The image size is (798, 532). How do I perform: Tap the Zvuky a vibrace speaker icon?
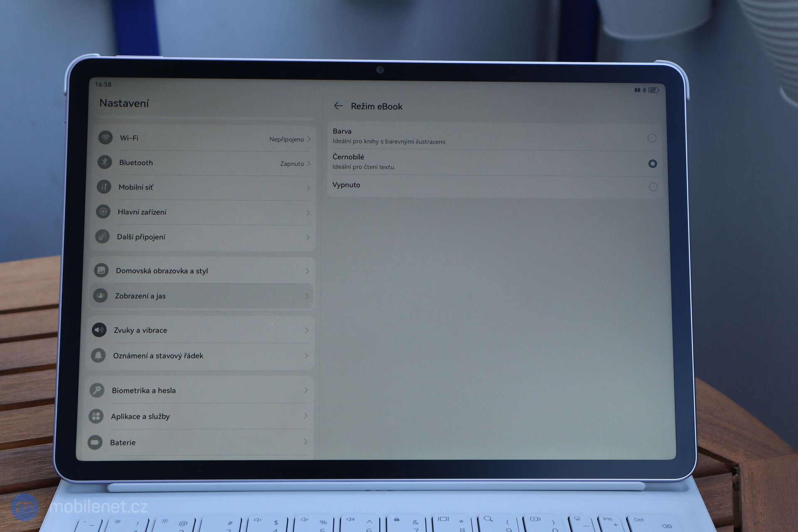pos(99,330)
